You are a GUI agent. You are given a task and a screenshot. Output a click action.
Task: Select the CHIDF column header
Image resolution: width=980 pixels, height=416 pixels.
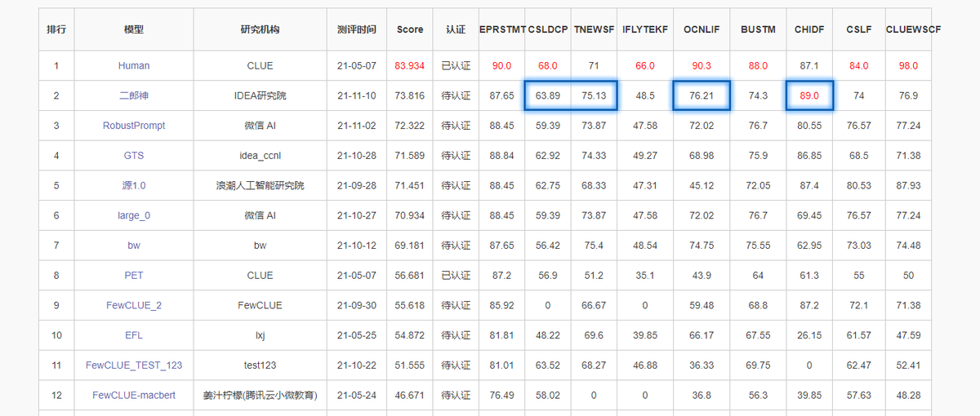coord(809,29)
